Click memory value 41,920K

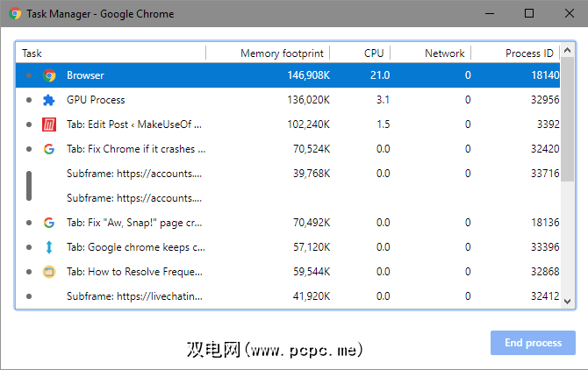312,296
